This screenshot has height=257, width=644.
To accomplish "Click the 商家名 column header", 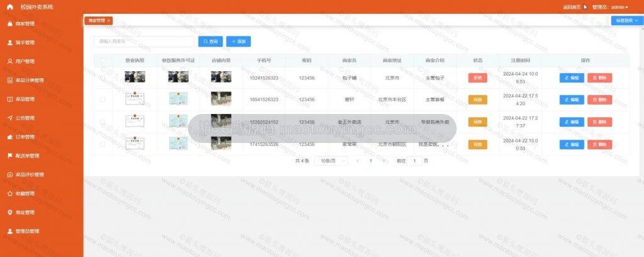I will (349, 61).
